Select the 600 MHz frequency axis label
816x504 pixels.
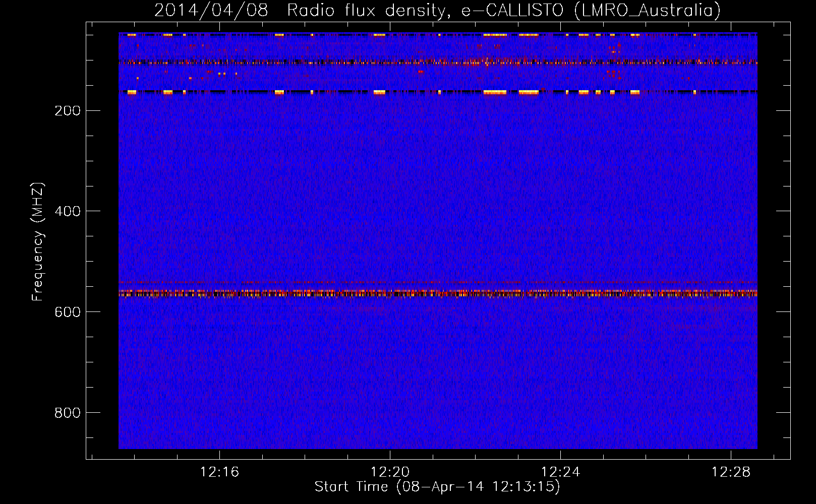pyautogui.click(x=67, y=312)
